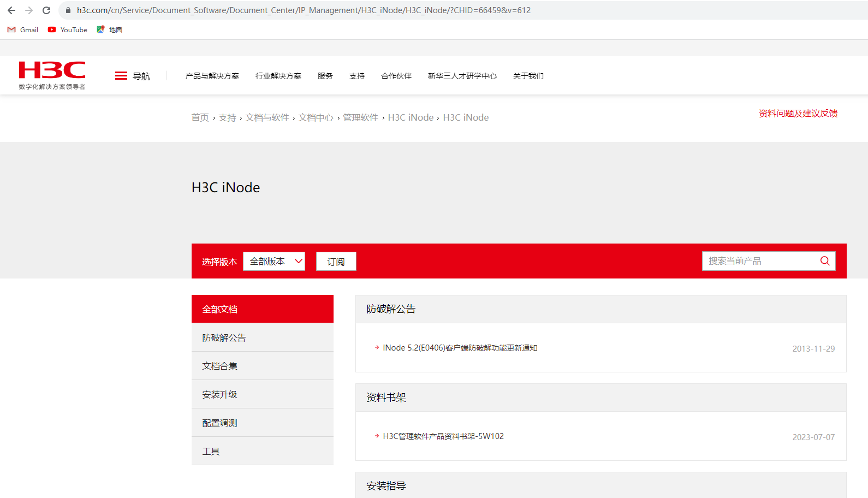Select 配置调测 in the sidebar
The image size is (868, 498).
263,423
